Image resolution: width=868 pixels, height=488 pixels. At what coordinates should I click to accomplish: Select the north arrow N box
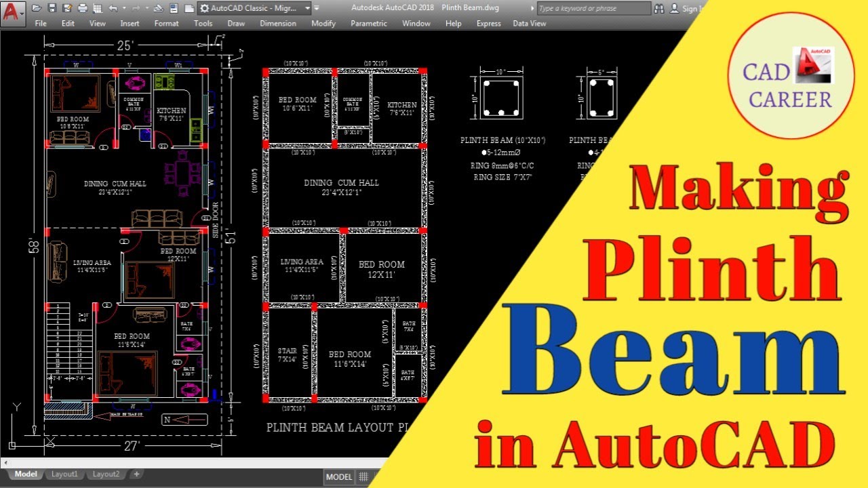click(x=186, y=420)
